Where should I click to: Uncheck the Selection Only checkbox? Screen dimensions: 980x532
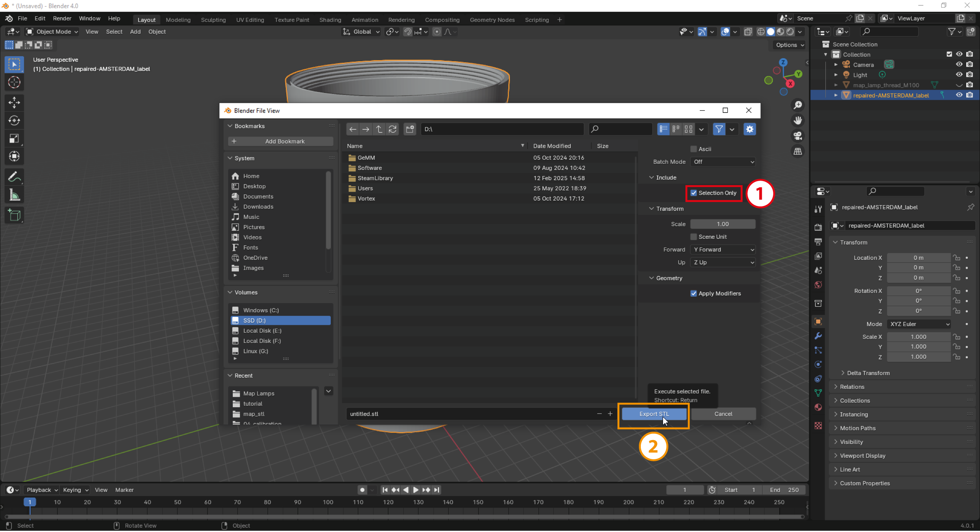coord(694,193)
